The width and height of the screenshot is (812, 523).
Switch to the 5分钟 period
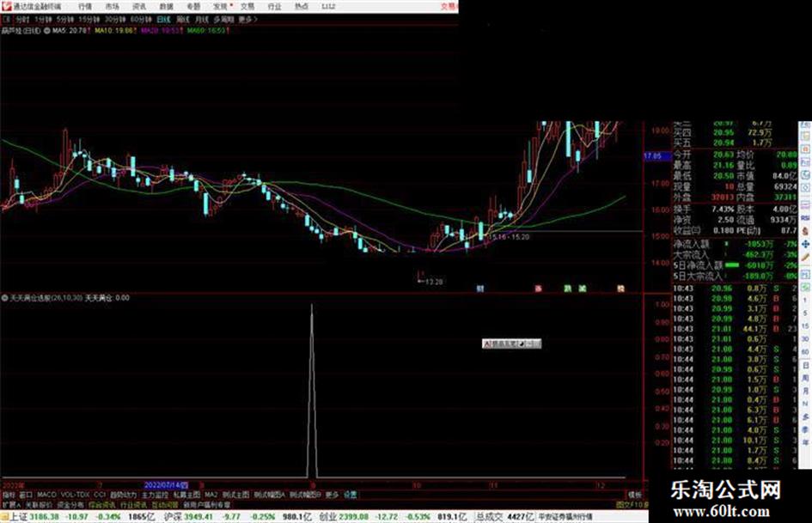pyautogui.click(x=65, y=20)
